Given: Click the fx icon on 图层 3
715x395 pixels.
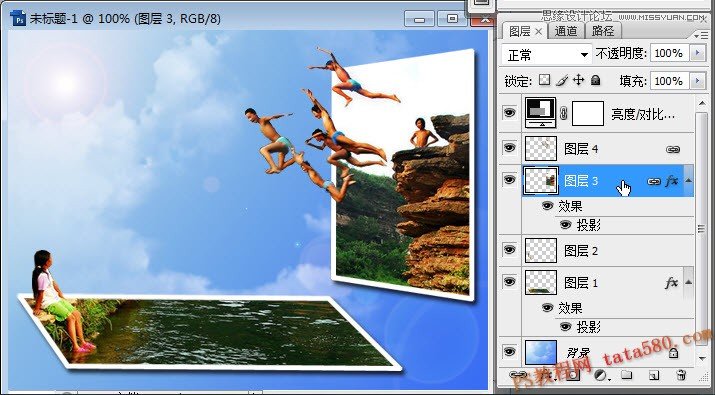Looking at the screenshot, I should [672, 181].
